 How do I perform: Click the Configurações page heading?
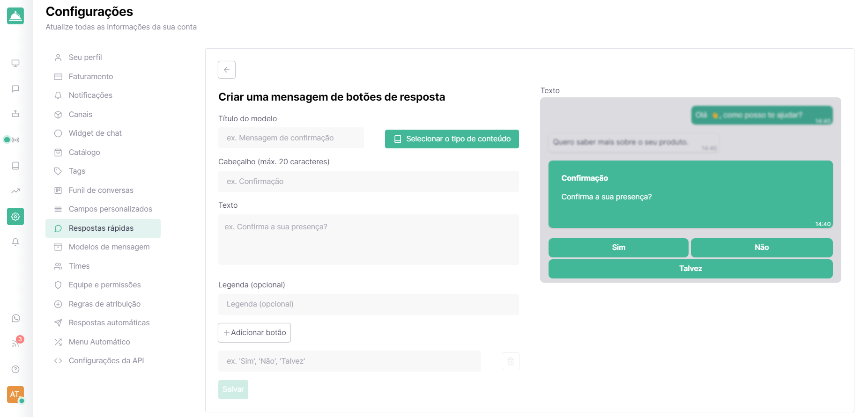[89, 11]
